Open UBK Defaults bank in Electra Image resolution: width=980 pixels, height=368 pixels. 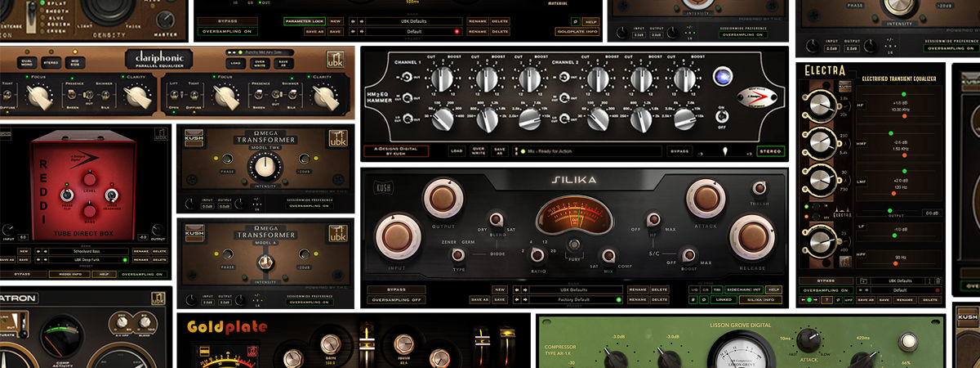[x=900, y=280]
